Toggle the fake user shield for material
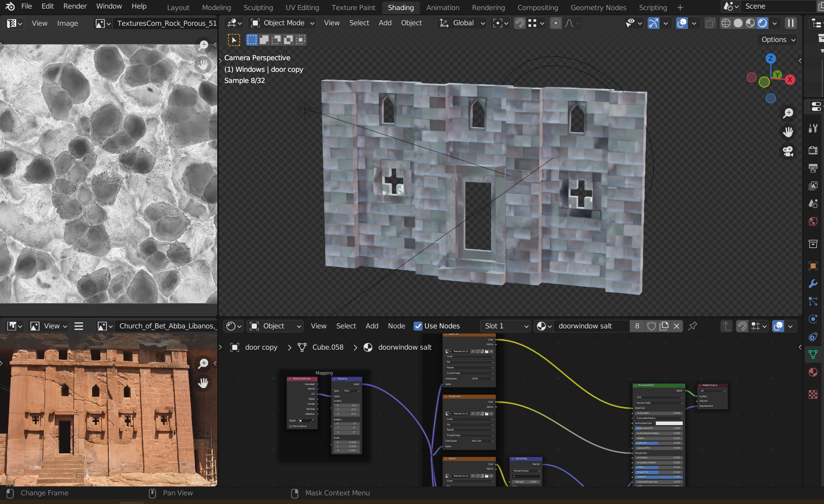Viewport: 824px width, 504px height. [x=652, y=326]
